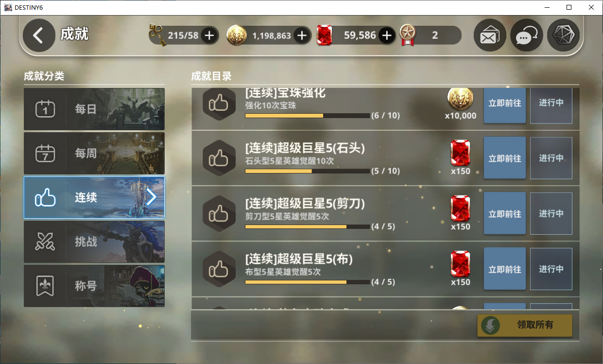
Task: Select the 每日 daily achievements category
Action: pos(94,109)
